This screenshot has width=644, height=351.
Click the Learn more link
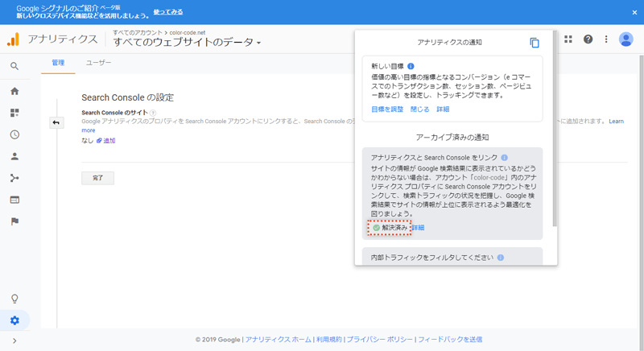tap(616, 122)
